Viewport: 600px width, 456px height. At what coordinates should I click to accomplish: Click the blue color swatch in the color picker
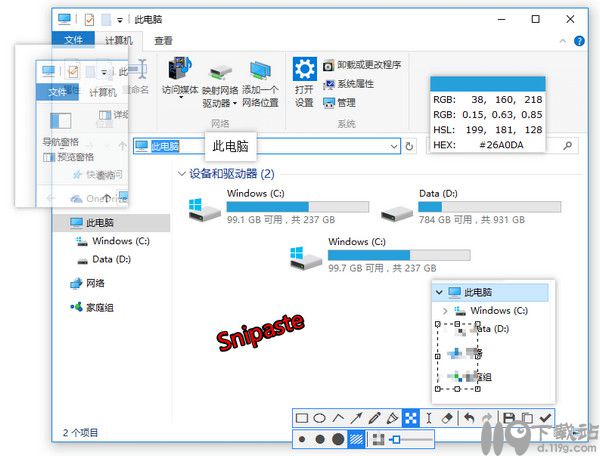pos(488,84)
